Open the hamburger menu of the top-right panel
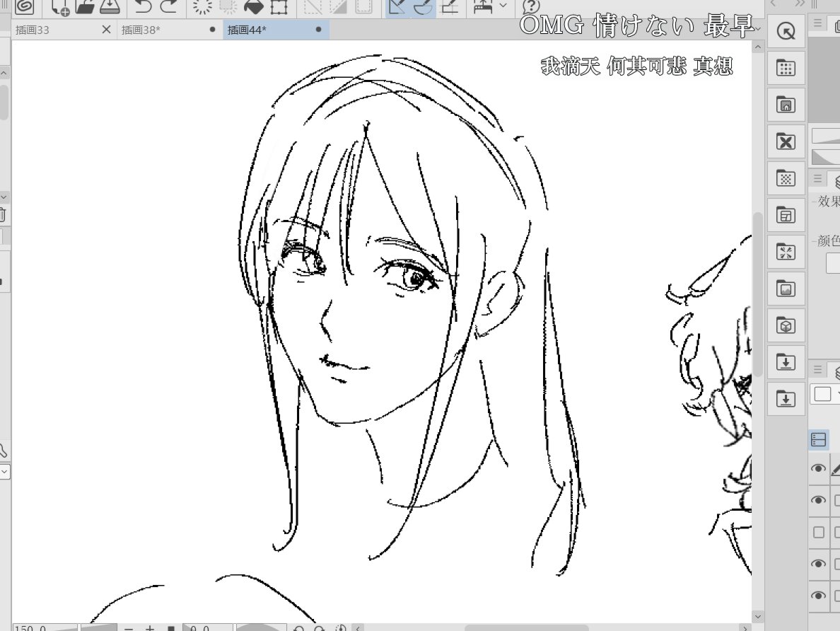 (x=817, y=23)
